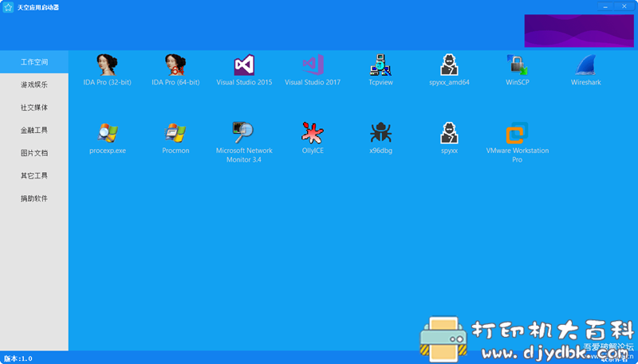Click the procexp.exe label text

pyautogui.click(x=108, y=151)
